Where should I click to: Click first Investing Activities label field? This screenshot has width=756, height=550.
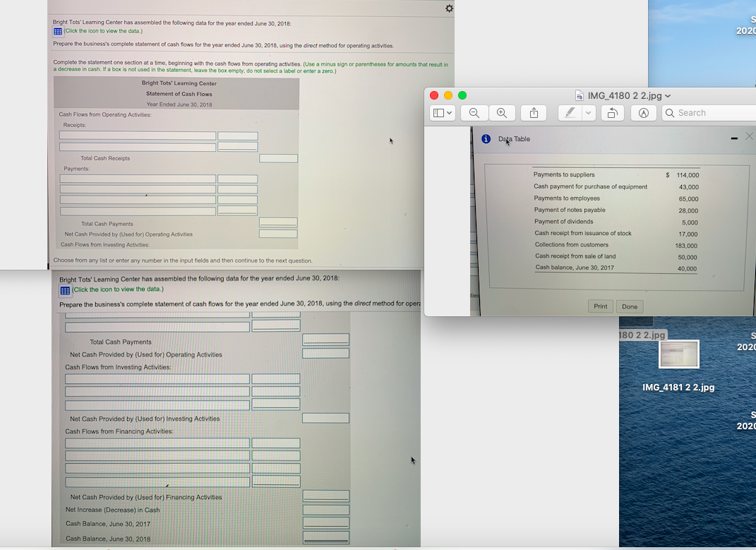coord(157,379)
